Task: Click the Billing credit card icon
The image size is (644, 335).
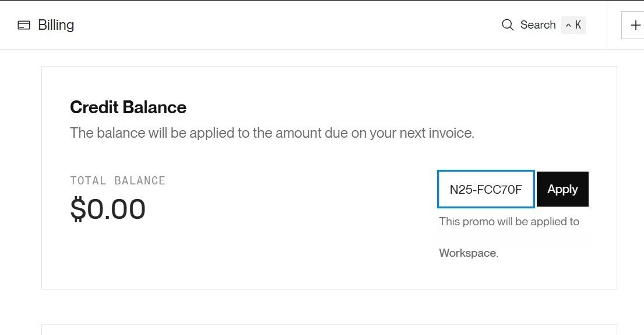Action: (24, 25)
